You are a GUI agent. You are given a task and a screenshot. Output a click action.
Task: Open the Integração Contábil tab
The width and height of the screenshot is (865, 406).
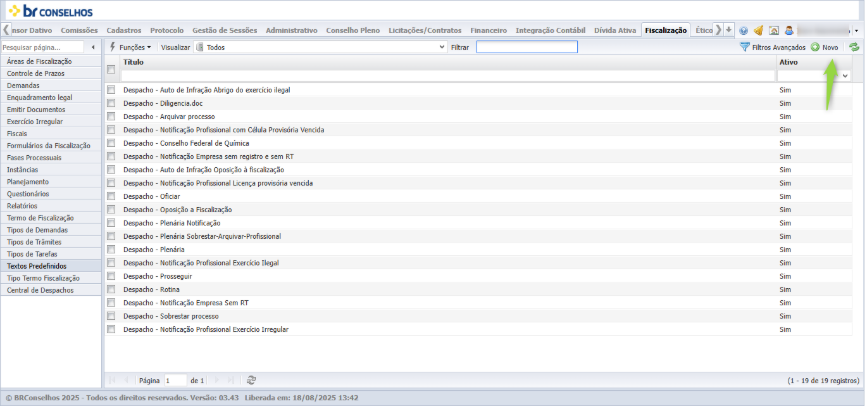click(x=550, y=30)
